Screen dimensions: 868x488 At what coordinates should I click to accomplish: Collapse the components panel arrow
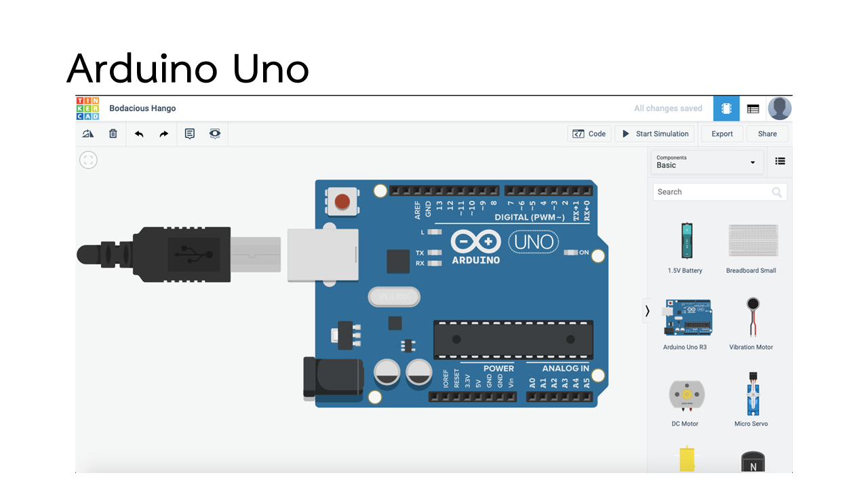[x=647, y=311]
